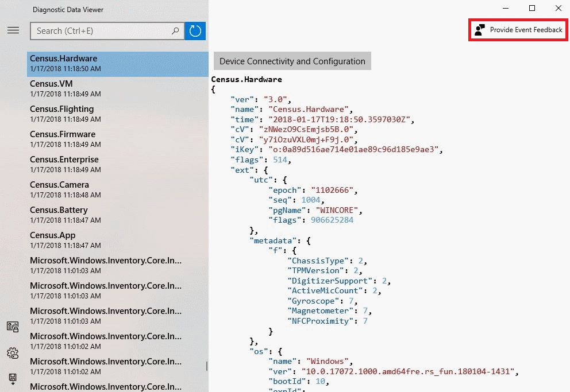
Task: Open the Census.Flighting event
Action: (x=117, y=114)
